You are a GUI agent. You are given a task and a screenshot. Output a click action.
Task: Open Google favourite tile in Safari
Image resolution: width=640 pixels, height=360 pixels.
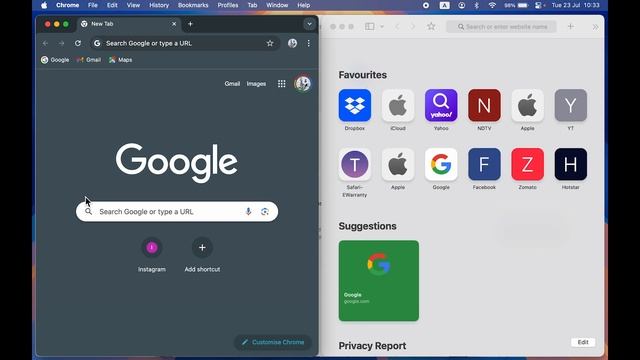coord(441,164)
